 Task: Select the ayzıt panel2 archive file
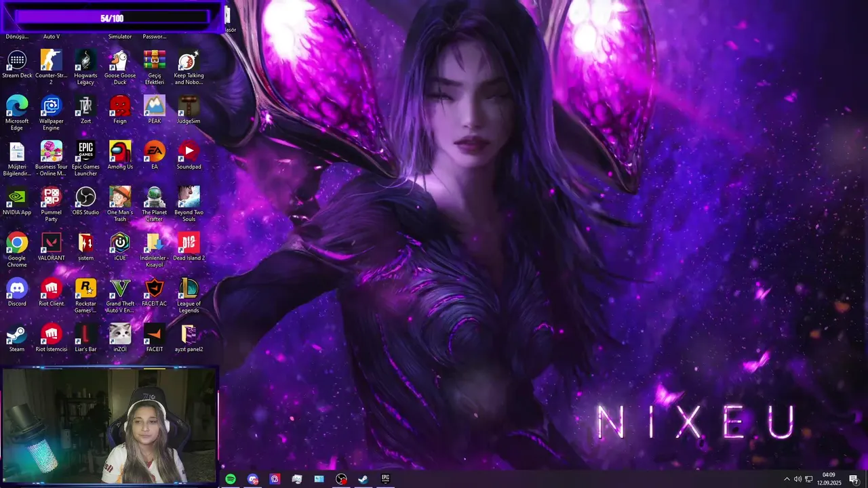[189, 337]
